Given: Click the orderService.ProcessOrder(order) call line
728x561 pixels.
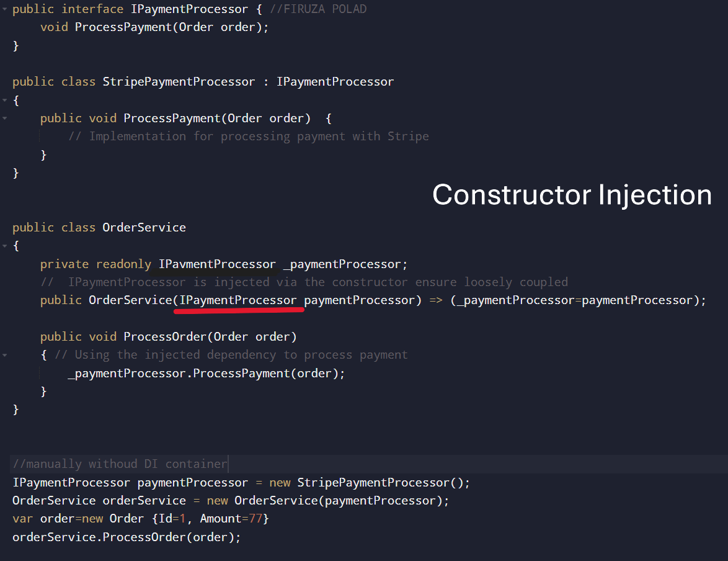Looking at the screenshot, I should click(x=127, y=537).
